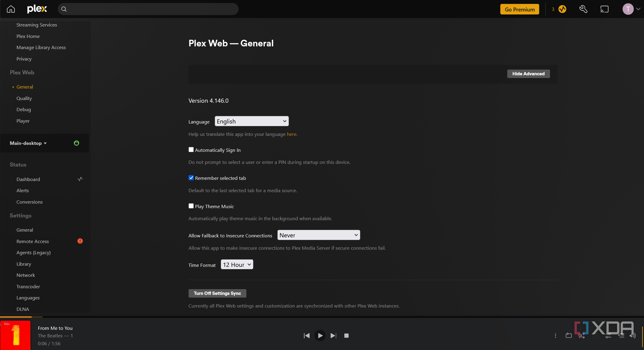Mute the player volume

[x=633, y=336]
